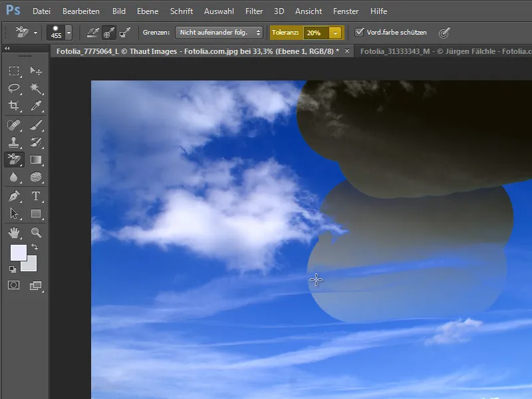Select the Blur tool
The height and width of the screenshot is (399, 532).
click(14, 177)
